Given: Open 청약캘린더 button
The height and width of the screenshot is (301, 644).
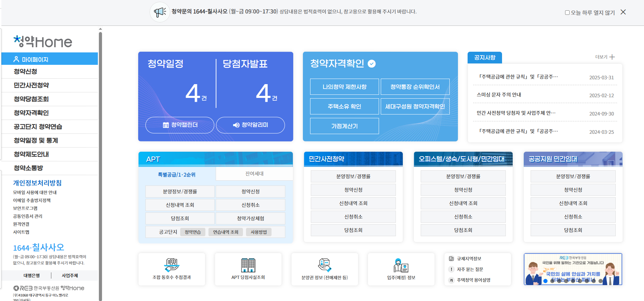Looking at the screenshot, I should pyautogui.click(x=180, y=125).
